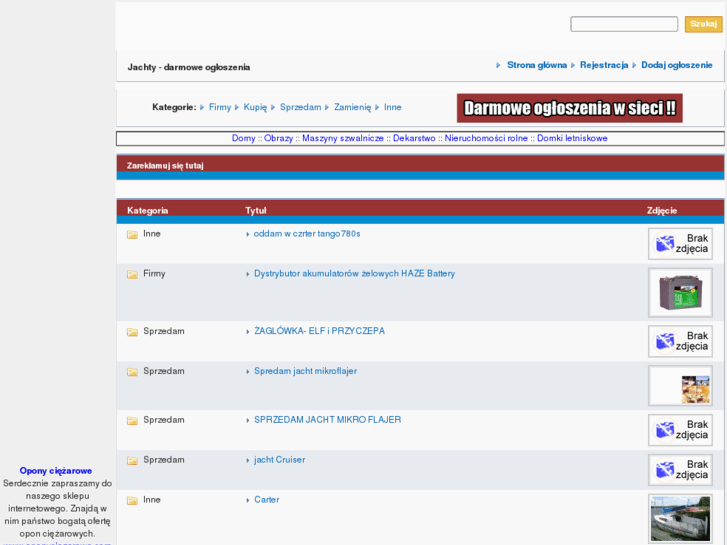Click arrow bullet before Inne category
This screenshot has width=727, height=545.
pyautogui.click(x=377, y=108)
